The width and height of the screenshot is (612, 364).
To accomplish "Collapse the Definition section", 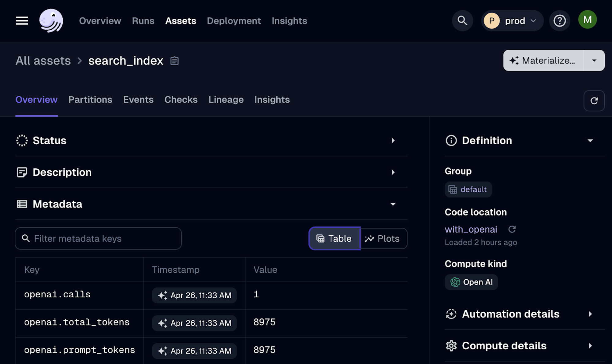I will tap(590, 141).
